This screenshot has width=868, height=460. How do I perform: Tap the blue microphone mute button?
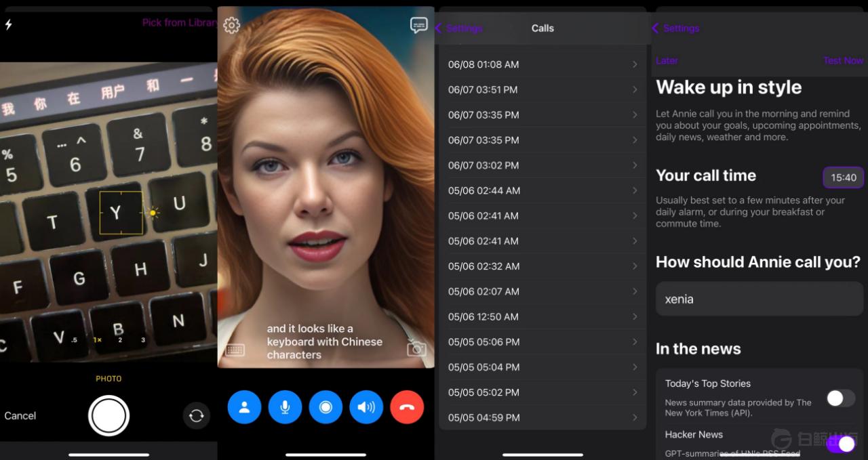(x=285, y=407)
